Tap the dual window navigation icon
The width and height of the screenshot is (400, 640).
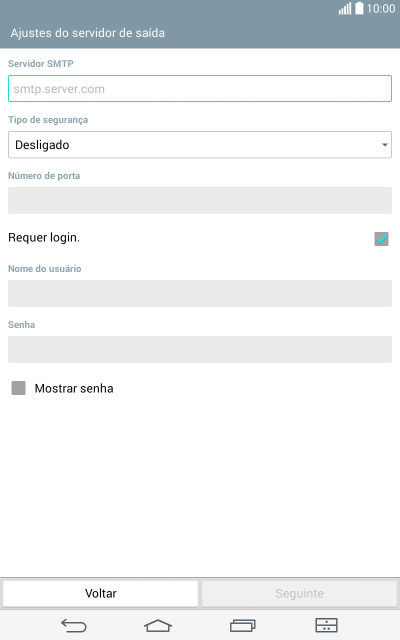327,625
